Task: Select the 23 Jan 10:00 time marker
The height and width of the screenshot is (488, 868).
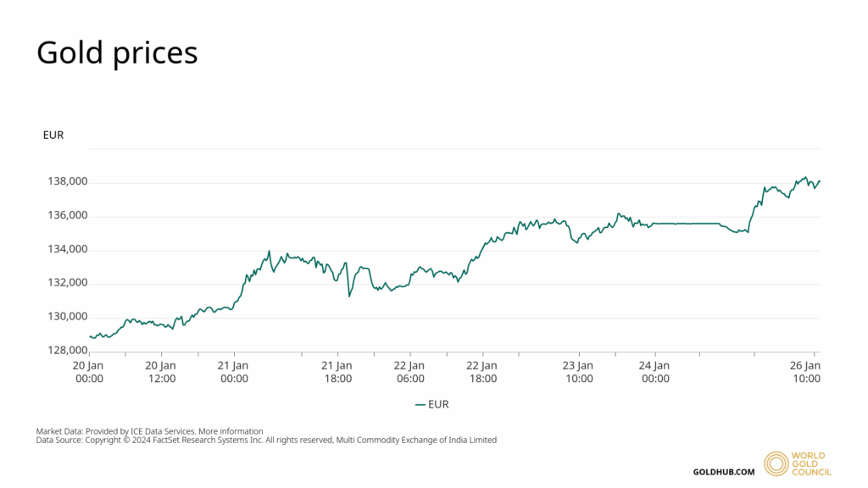Action: (x=579, y=372)
